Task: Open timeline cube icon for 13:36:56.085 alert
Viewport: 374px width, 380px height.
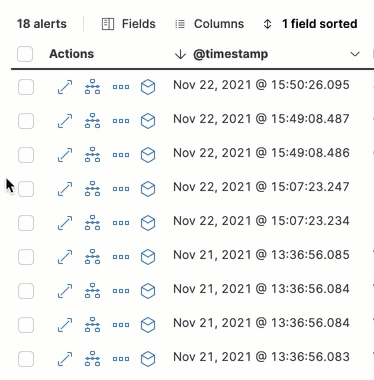Action: (148, 257)
